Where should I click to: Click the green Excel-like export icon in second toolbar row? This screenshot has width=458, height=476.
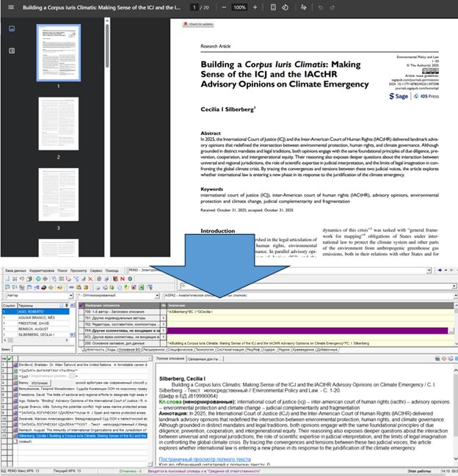click(141, 288)
